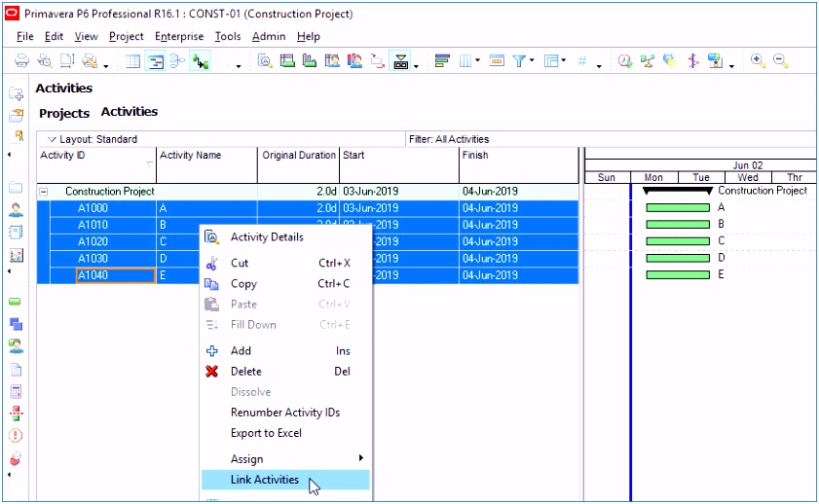819x504 pixels.
Task: Open the Project menu
Action: pyautogui.click(x=126, y=37)
